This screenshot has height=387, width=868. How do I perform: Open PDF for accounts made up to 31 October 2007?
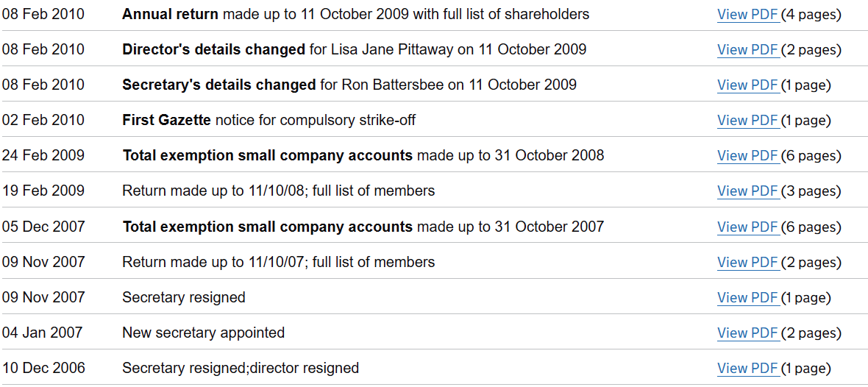click(x=748, y=227)
